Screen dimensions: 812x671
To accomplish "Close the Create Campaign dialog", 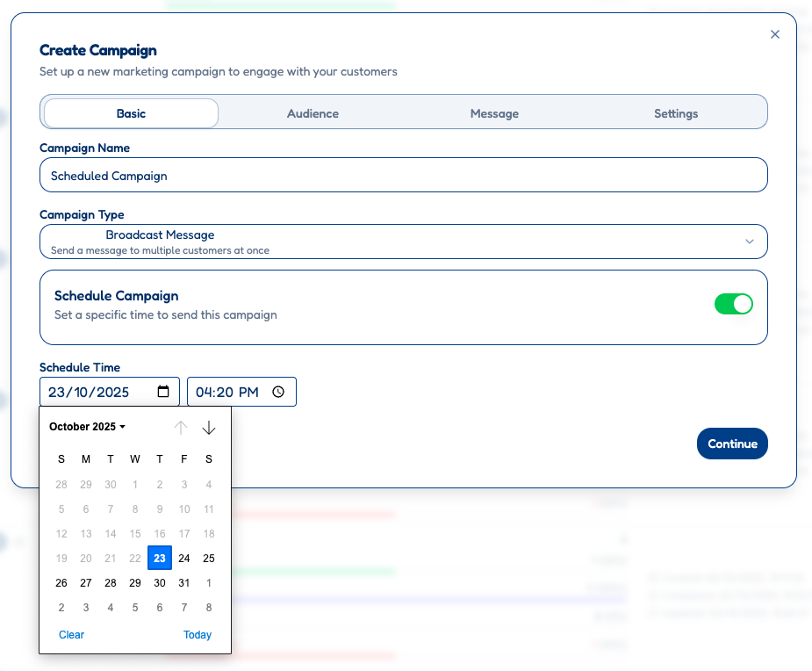I will click(775, 34).
